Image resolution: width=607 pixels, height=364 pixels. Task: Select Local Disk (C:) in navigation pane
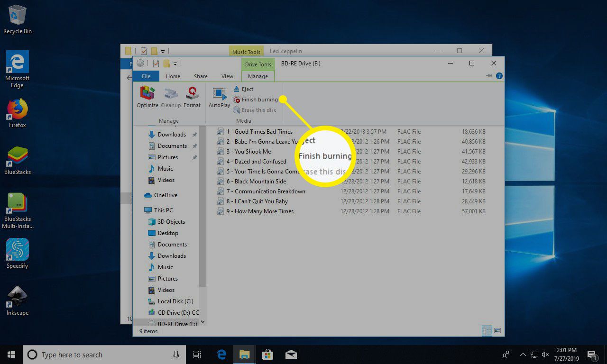(171, 301)
